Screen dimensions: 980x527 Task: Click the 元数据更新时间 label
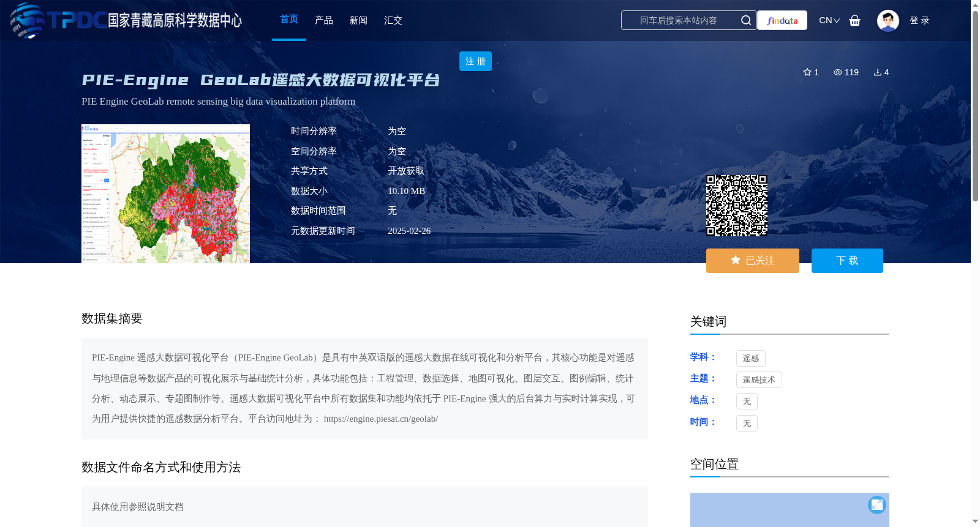point(323,231)
